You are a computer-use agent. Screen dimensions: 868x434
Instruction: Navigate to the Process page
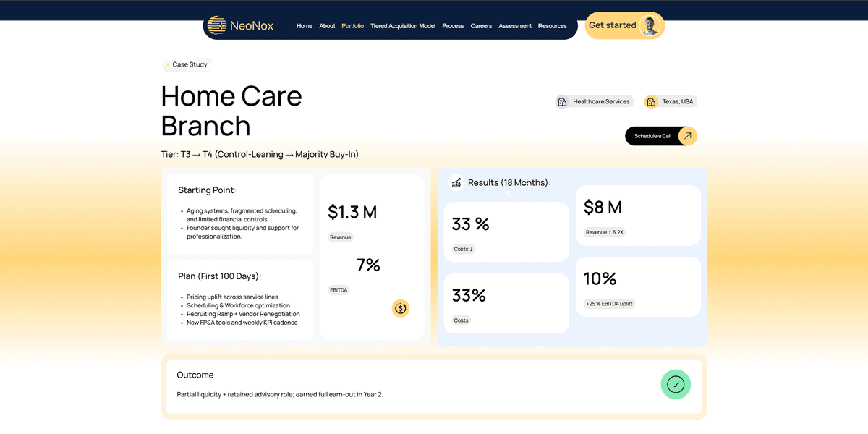tap(453, 26)
